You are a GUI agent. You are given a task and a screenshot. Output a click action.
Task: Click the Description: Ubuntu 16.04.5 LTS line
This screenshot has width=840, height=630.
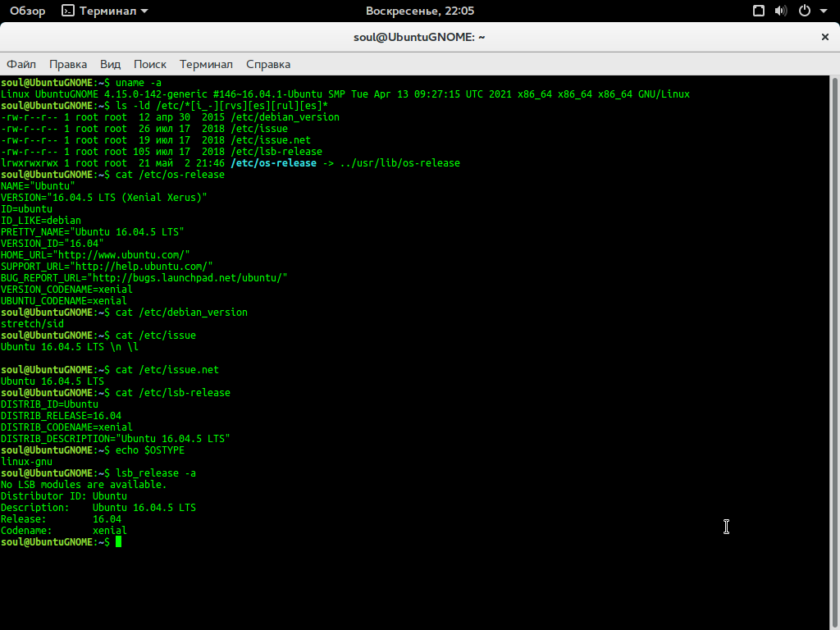(x=98, y=508)
